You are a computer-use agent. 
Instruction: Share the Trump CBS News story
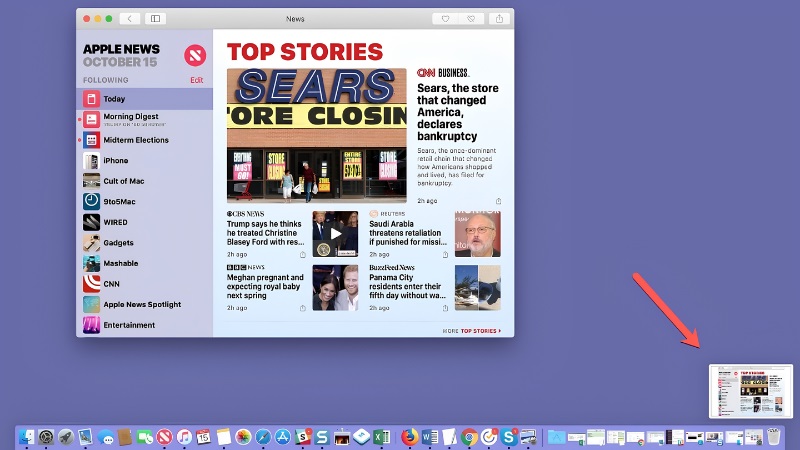303,255
